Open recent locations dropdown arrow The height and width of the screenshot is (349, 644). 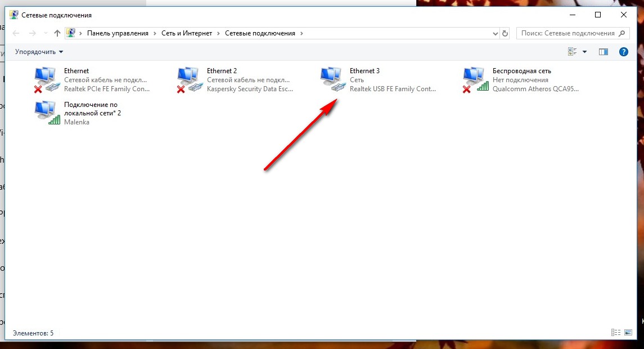45,33
